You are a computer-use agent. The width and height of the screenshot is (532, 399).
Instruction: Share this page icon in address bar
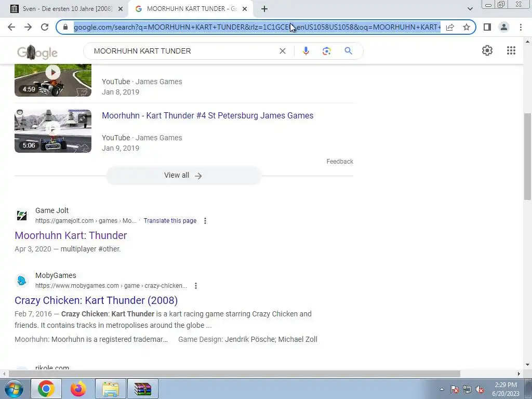click(x=450, y=27)
